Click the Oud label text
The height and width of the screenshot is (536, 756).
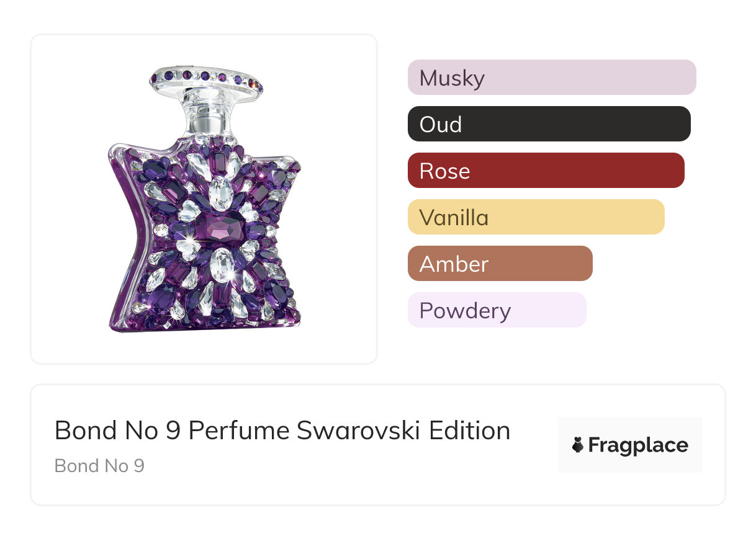point(440,125)
